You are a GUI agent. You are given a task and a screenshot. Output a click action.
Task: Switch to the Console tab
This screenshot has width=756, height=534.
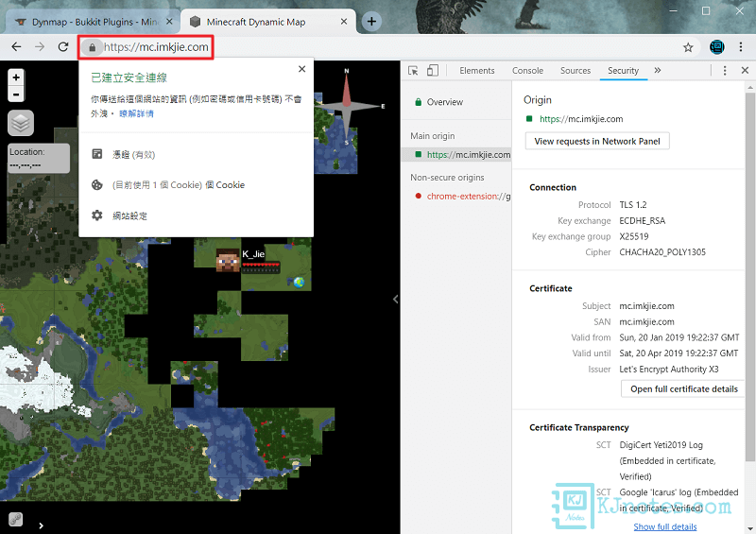527,70
